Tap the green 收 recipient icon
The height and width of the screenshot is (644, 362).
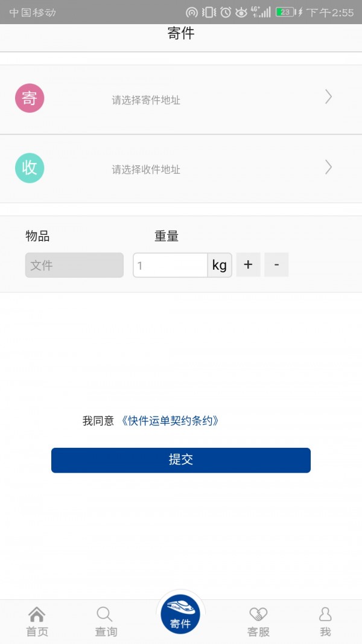click(28, 168)
